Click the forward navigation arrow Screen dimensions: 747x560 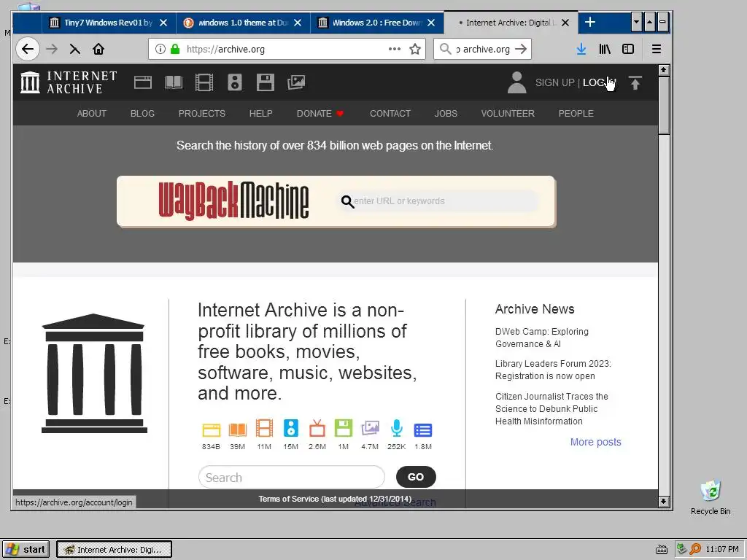pos(52,49)
